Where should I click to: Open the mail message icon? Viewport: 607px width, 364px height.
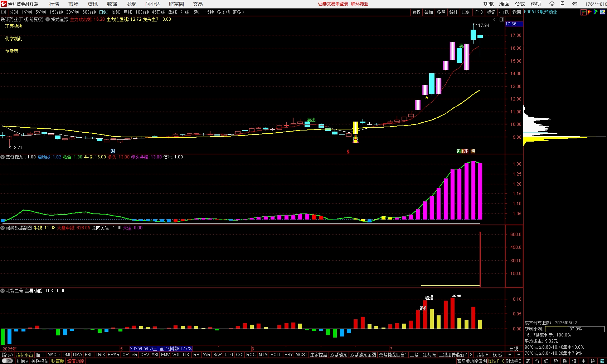tap(574, 4)
